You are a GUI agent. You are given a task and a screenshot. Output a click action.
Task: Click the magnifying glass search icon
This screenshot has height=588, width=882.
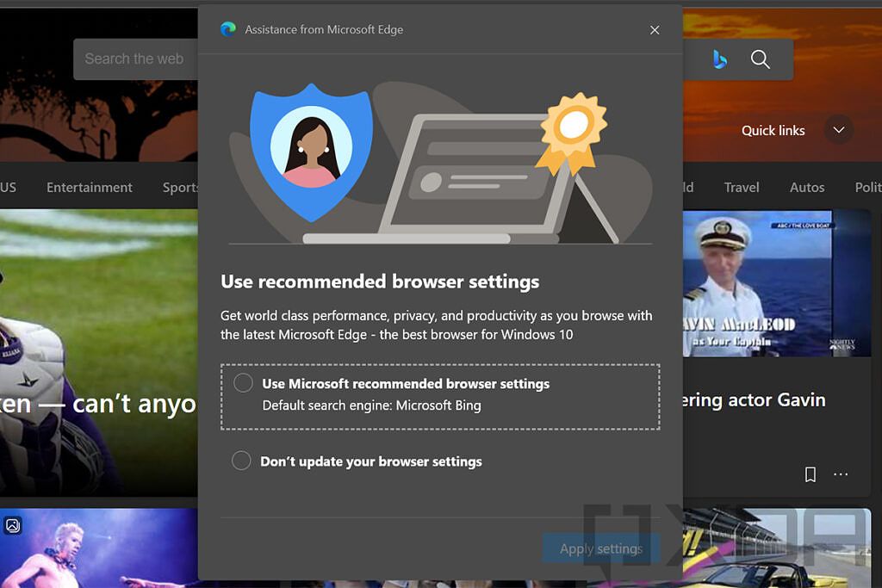[x=760, y=59]
